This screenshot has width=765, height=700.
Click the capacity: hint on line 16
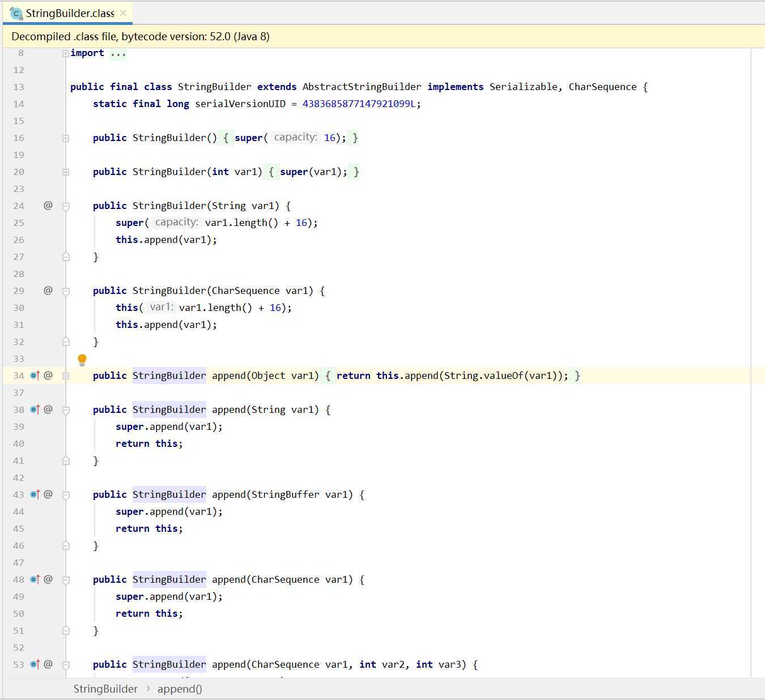click(x=295, y=137)
